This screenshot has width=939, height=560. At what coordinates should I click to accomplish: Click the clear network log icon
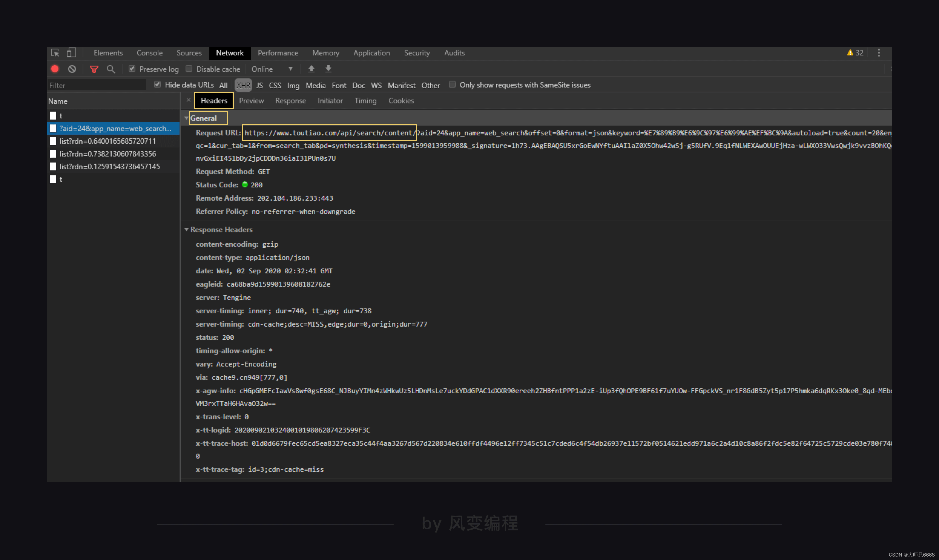pyautogui.click(x=71, y=69)
